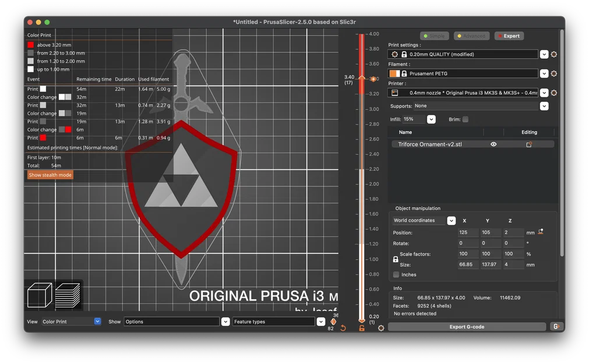The height and width of the screenshot is (364, 589).
Task: Click the Position Y field showing 105
Action: coord(491,232)
